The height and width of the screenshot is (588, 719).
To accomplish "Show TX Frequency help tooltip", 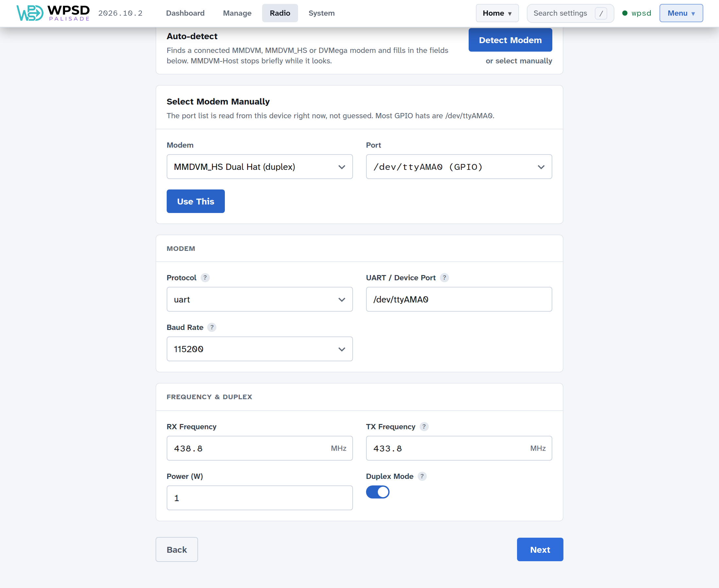I will pos(424,426).
